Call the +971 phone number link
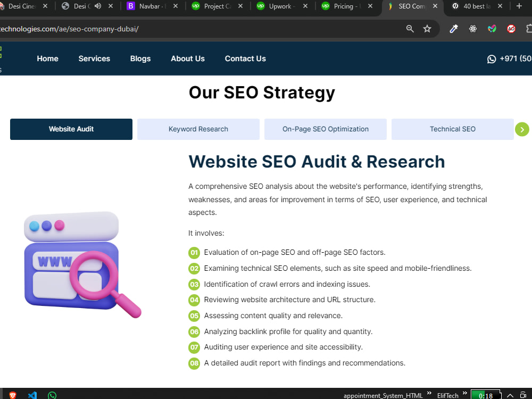The height and width of the screenshot is (399, 532). [x=516, y=59]
